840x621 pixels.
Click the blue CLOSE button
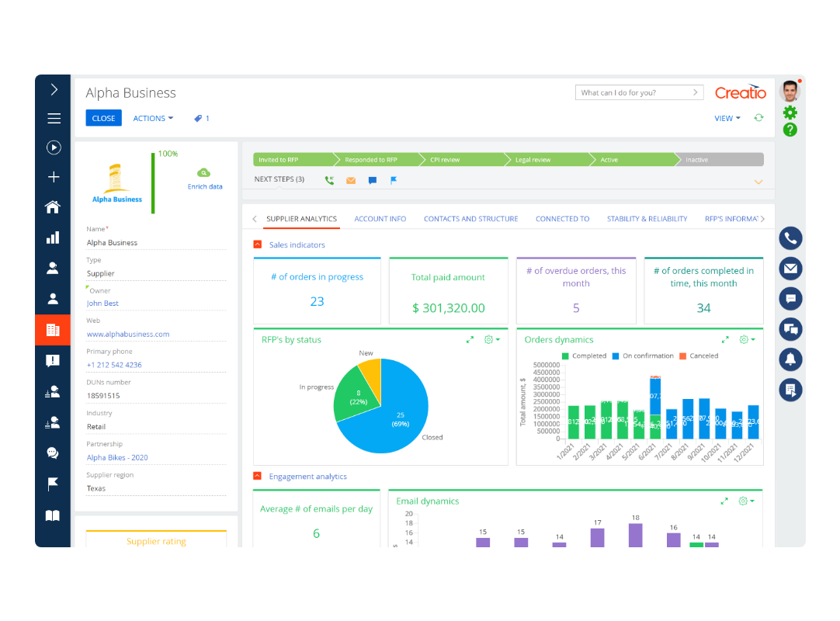[x=103, y=119]
